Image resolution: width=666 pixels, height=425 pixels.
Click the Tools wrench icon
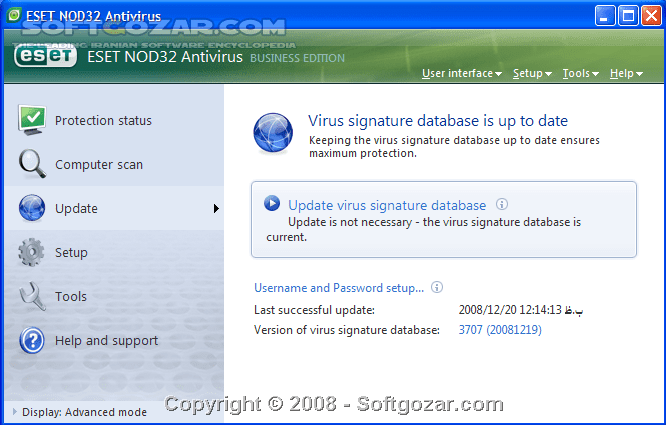(x=32, y=296)
